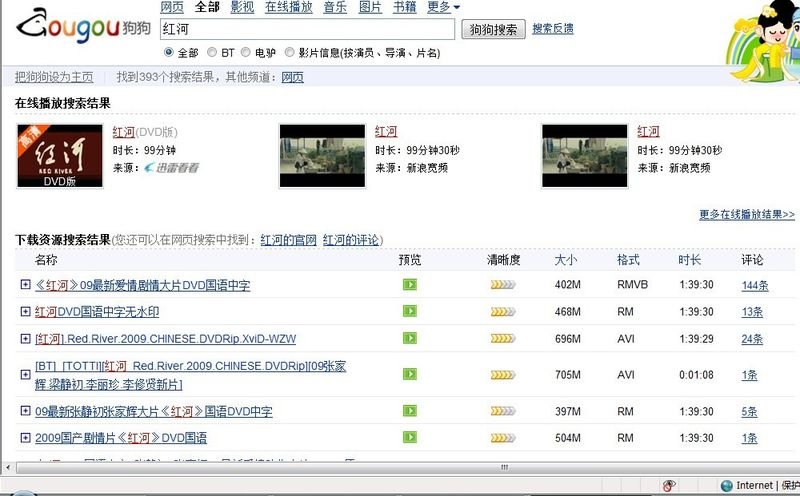
Task: Open 24条 comments link
Action: pyautogui.click(x=752, y=339)
